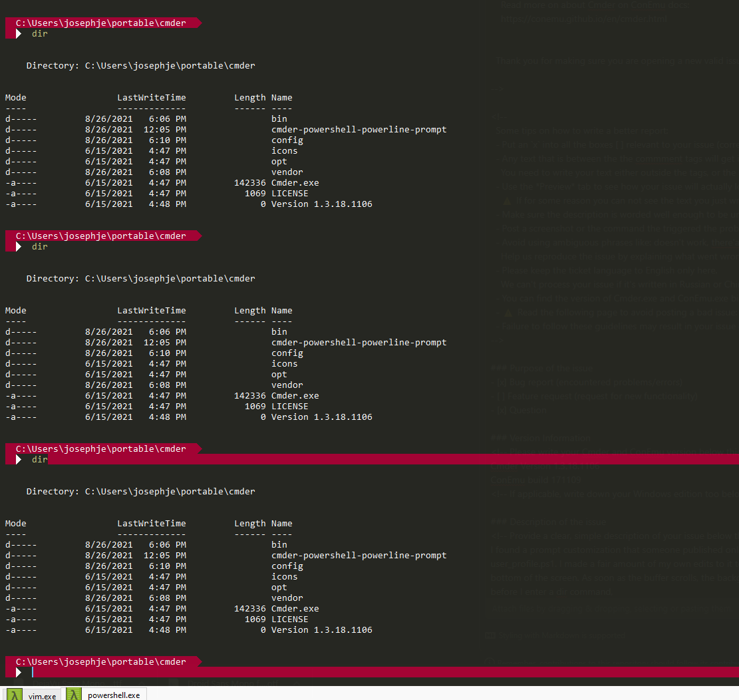Click the arrow icon beside the second dir command

[x=18, y=246]
